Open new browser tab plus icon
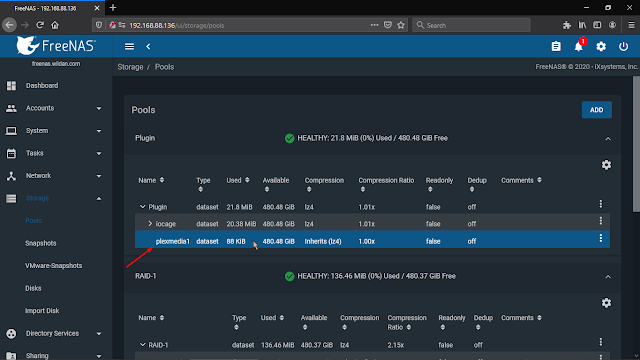 click(113, 7)
